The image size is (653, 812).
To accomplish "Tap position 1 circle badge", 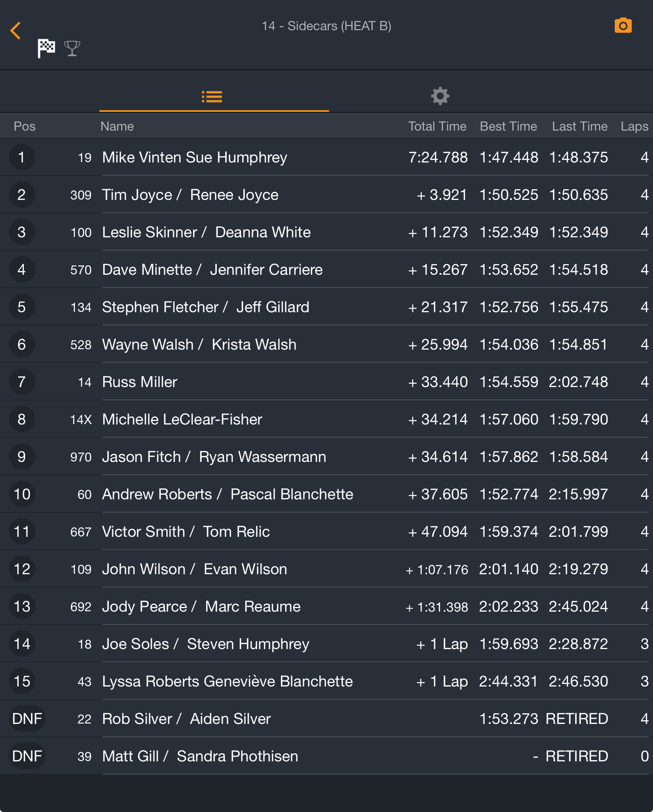I will pos(22,157).
